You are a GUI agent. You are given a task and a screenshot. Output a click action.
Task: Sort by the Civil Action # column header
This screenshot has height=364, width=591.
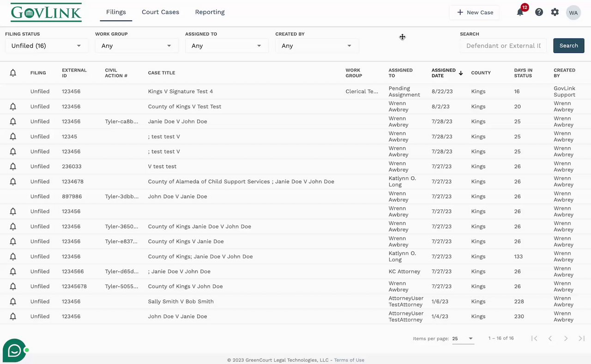coord(116,73)
